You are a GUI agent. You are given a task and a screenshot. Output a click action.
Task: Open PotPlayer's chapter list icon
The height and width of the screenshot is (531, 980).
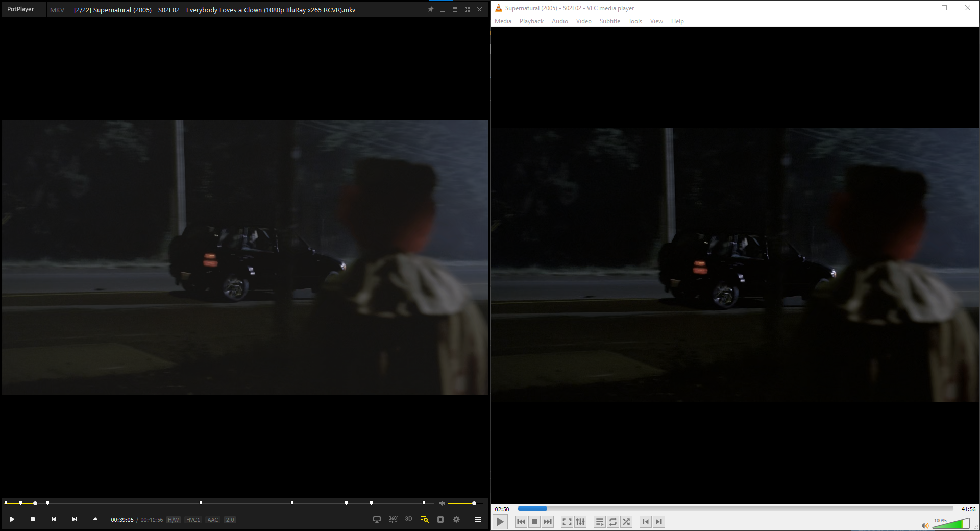(x=440, y=520)
